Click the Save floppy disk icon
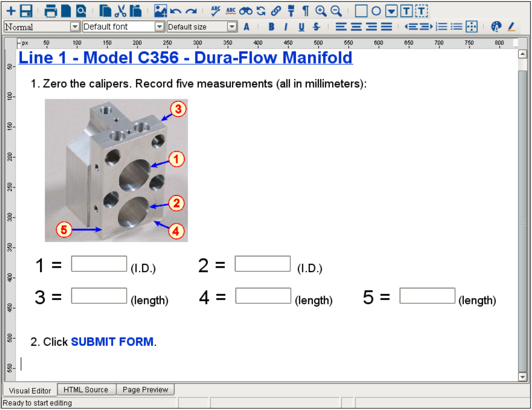The height and width of the screenshot is (410, 532). coord(26,11)
